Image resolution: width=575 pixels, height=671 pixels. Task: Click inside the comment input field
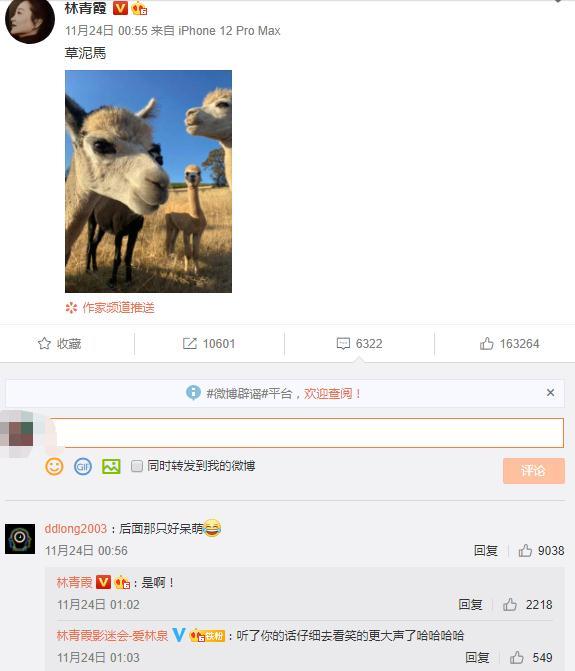pos(307,433)
